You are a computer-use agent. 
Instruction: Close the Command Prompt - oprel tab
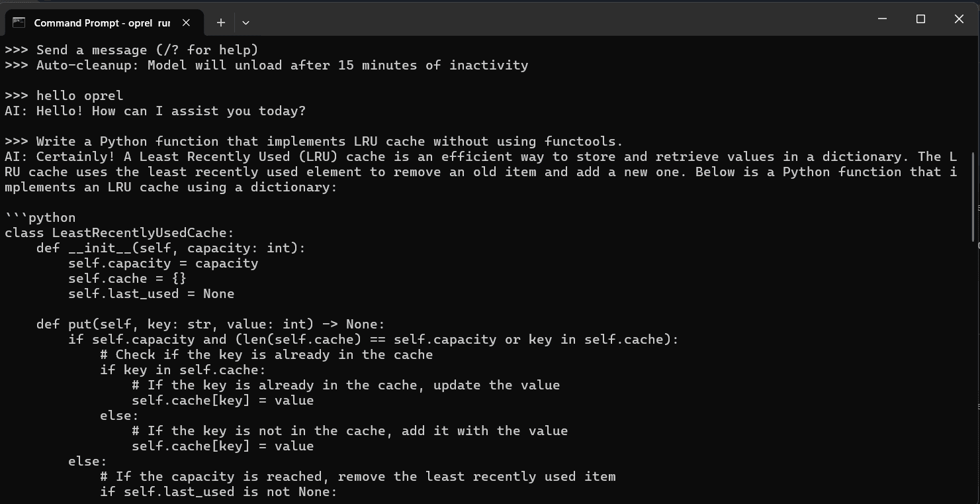(x=186, y=22)
